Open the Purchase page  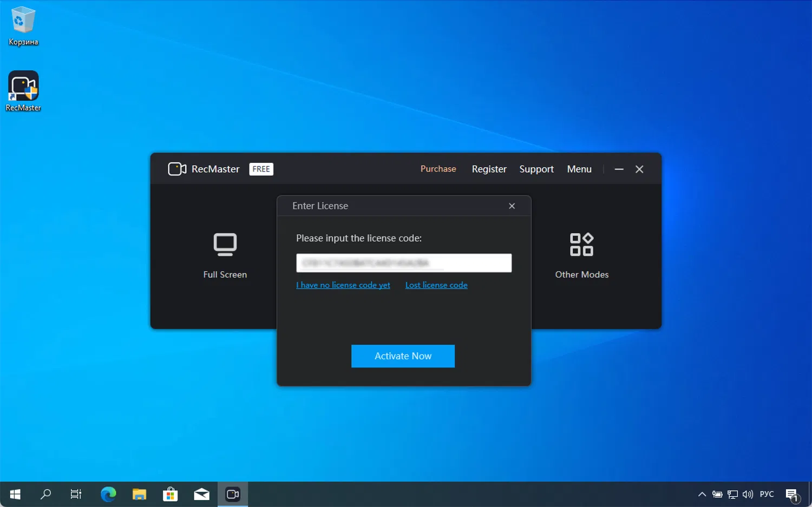click(x=438, y=169)
